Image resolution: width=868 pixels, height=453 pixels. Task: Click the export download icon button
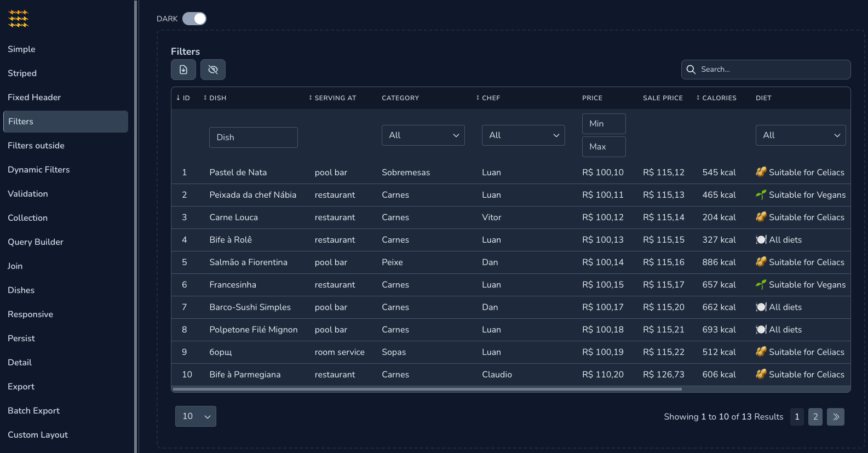[x=183, y=70]
